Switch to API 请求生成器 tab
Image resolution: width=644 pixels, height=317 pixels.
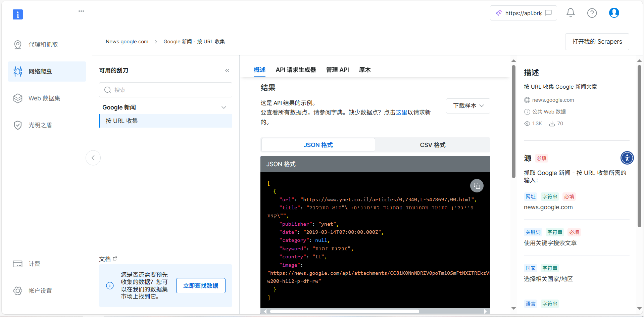pyautogui.click(x=296, y=70)
